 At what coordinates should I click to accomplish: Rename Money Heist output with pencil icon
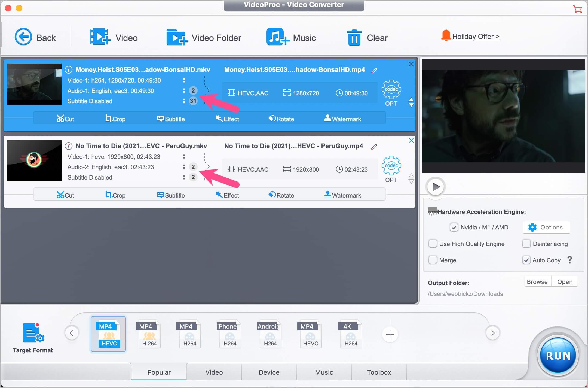[x=374, y=70]
